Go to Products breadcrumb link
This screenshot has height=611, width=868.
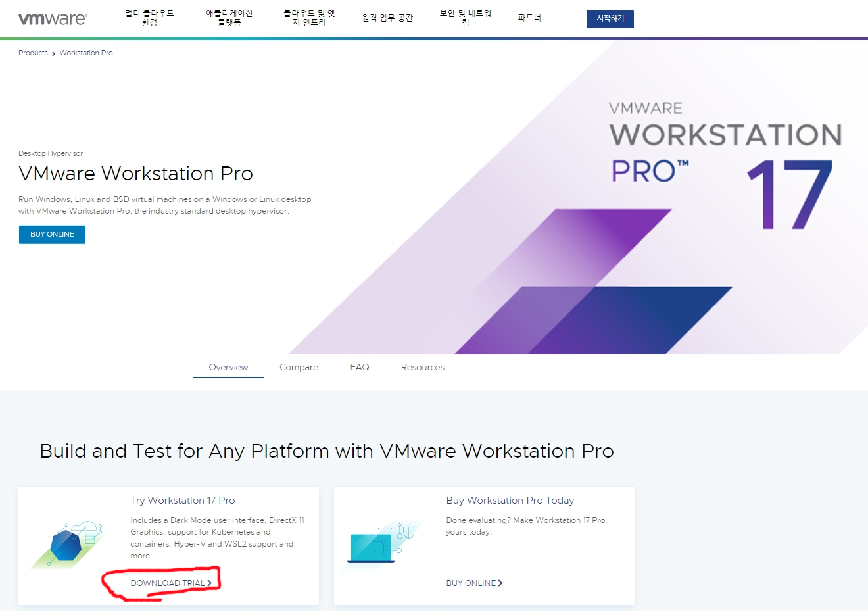point(33,53)
